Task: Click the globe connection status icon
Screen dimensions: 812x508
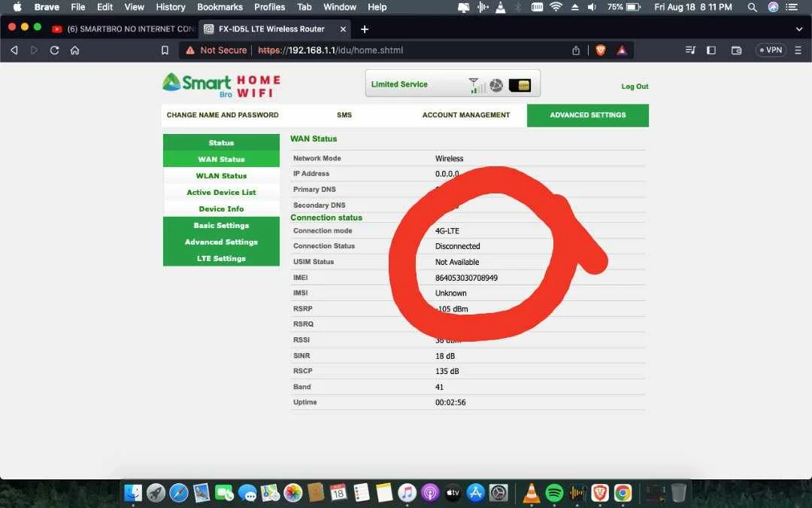Action: tap(496, 86)
